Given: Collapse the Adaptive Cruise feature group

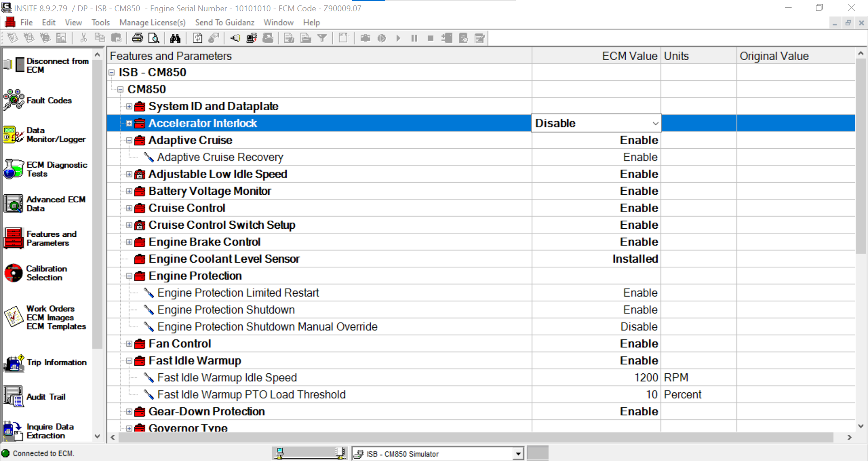Looking at the screenshot, I should (128, 141).
